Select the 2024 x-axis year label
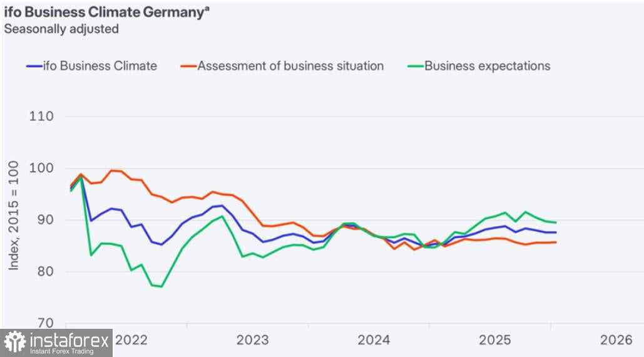 pos(374,340)
